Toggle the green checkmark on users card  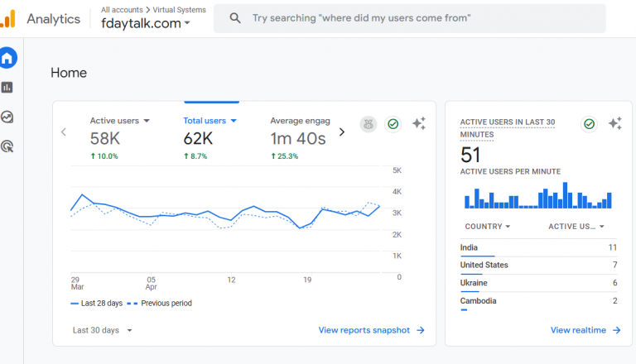393,124
